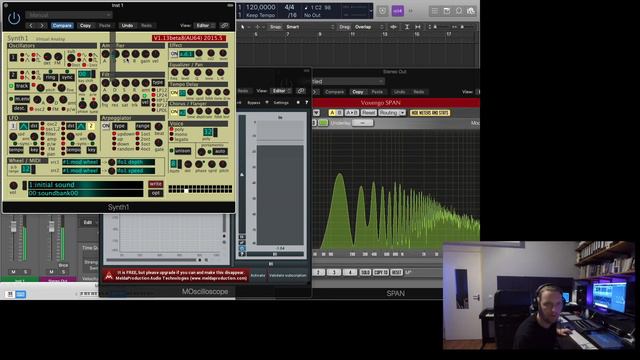Select LFO 1 button in Synth1

click(x=13, y=126)
